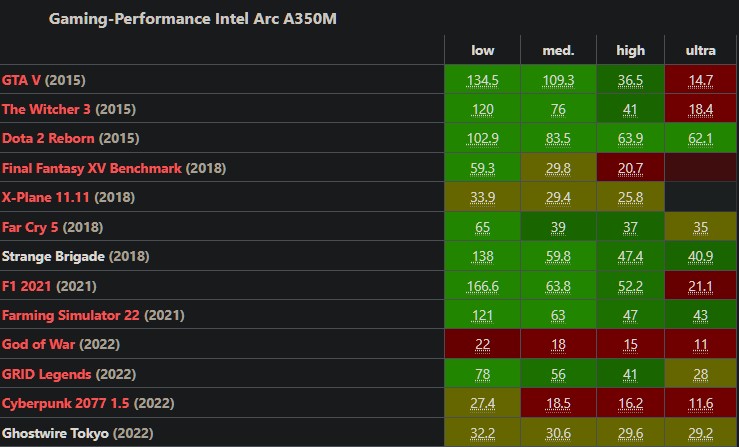This screenshot has width=739, height=447.
Task: Click God of War high value 15
Action: click(630, 345)
